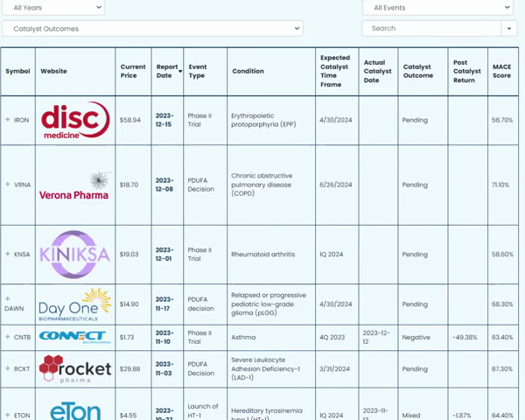Click report date 2023-11-10
Image resolution: width=525 pixels, height=420 pixels.
(164, 337)
